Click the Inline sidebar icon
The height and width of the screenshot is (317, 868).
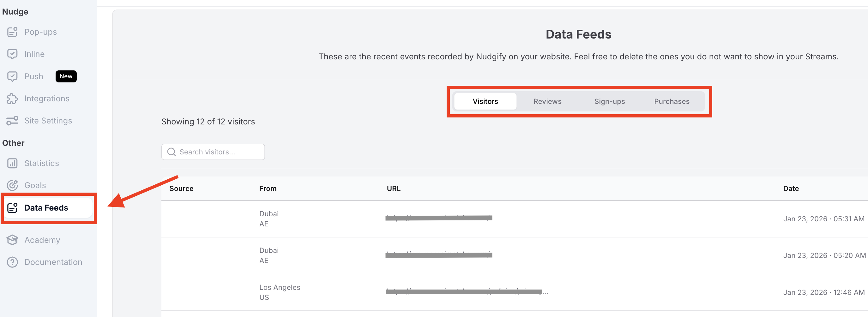point(12,54)
